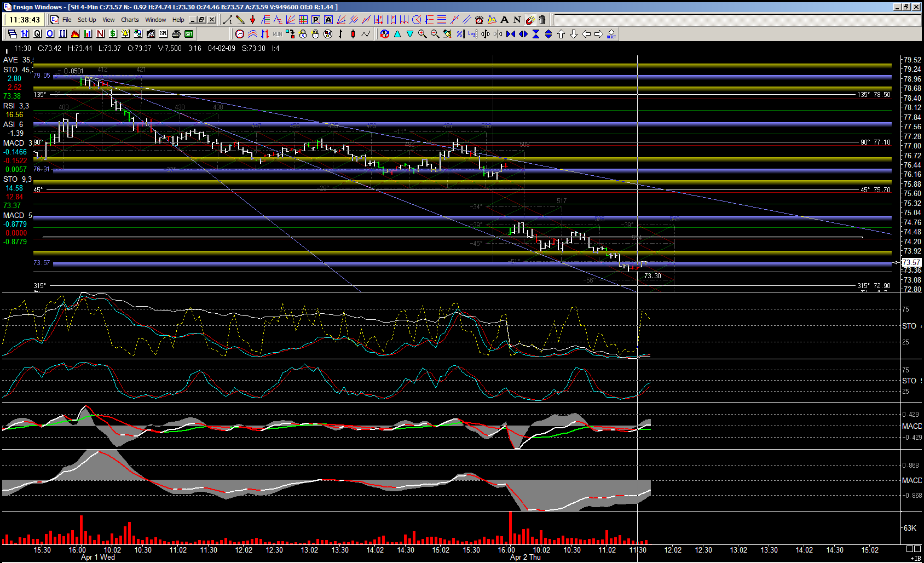Click the 135° 78.50 level label
The height and width of the screenshot is (563, 924).
(874, 95)
